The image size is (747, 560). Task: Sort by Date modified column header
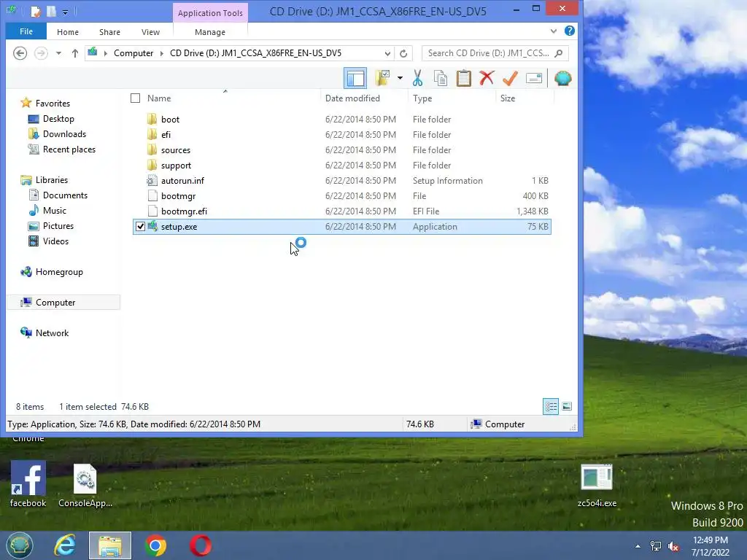tap(352, 98)
